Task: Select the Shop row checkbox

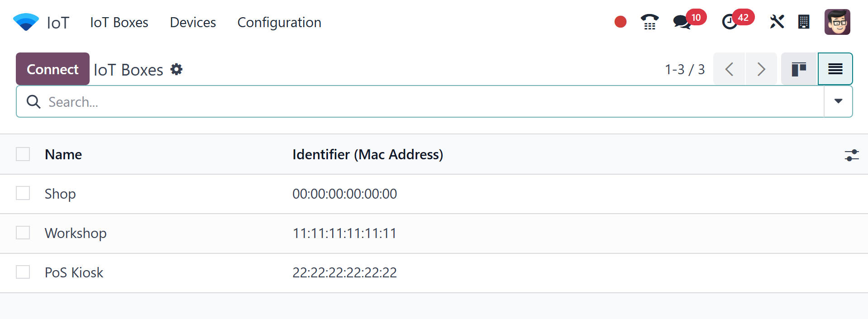Action: click(x=23, y=193)
